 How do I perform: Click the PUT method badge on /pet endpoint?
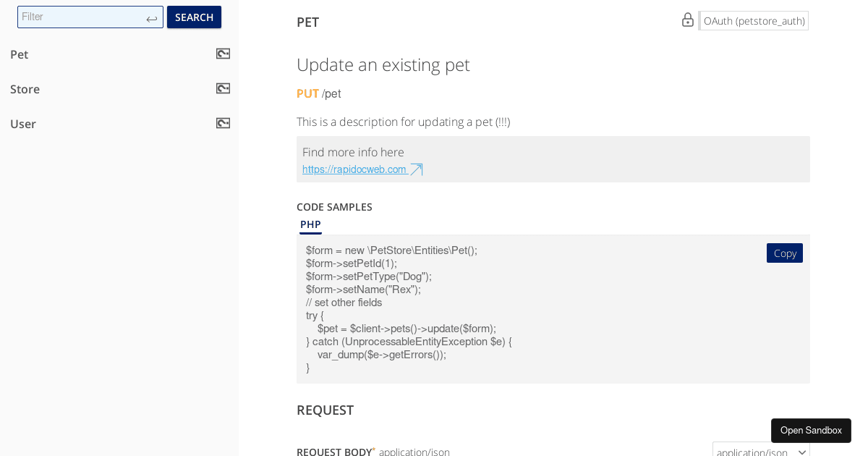(307, 93)
